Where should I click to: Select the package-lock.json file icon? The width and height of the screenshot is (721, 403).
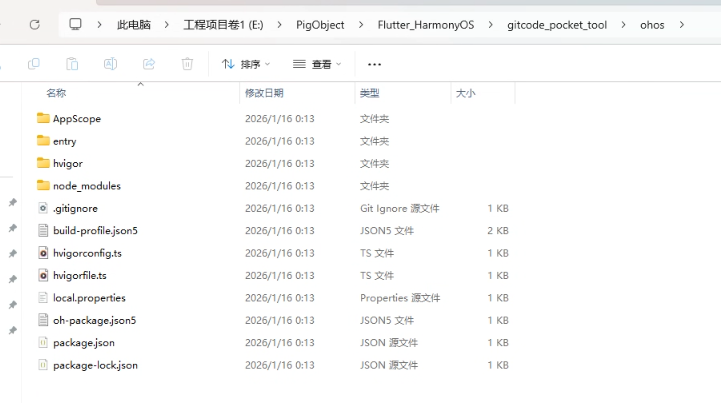[43, 365]
